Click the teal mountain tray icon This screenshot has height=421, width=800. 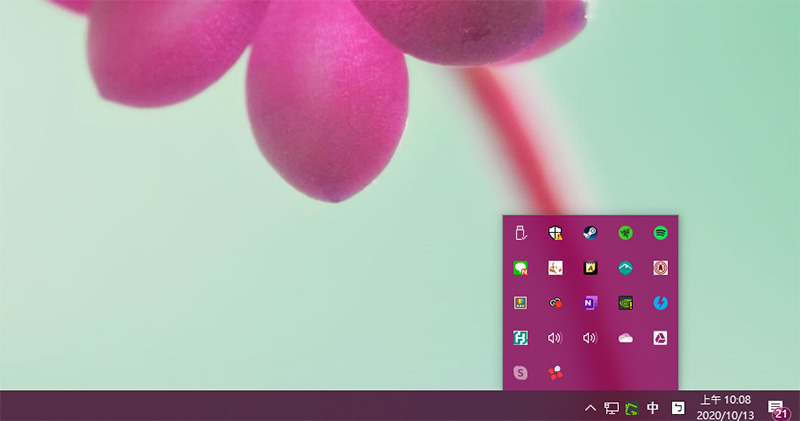625,268
